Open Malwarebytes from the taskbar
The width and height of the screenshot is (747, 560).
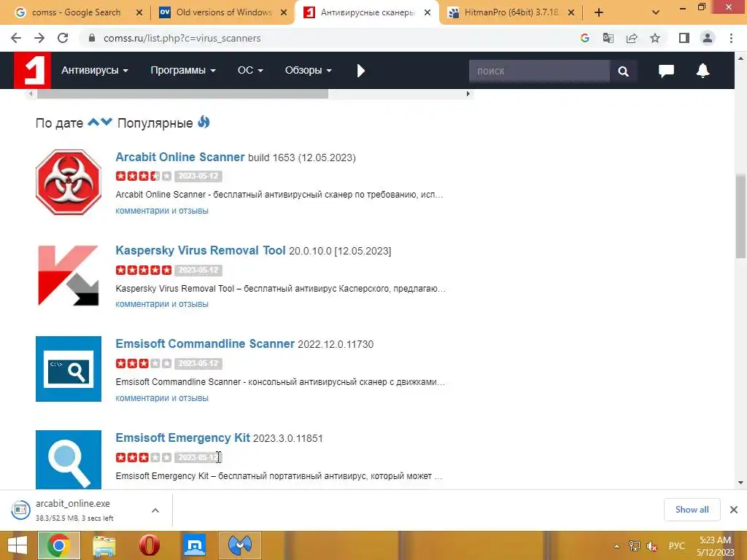(240, 545)
